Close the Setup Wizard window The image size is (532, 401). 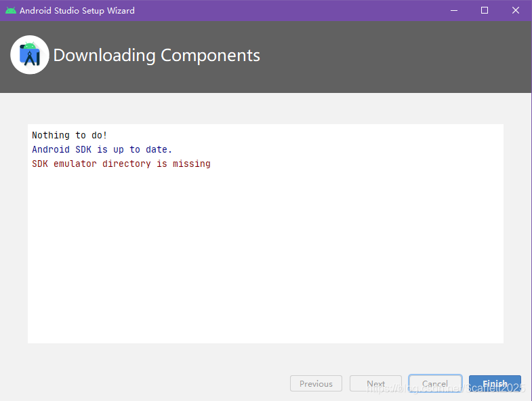pyautogui.click(x=516, y=11)
